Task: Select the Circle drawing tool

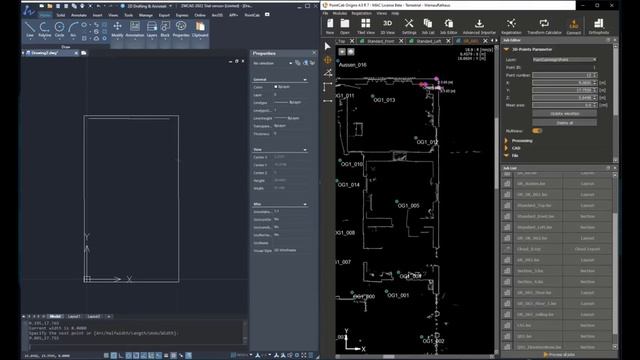Action: point(59,30)
